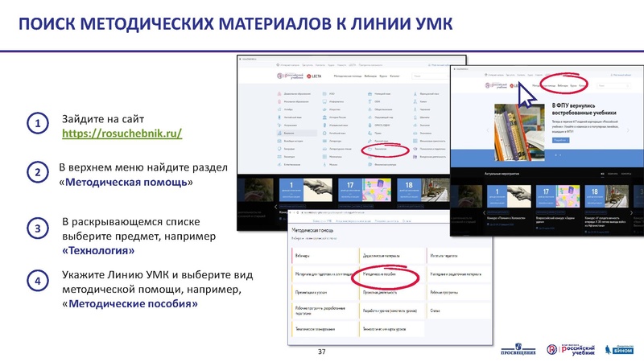
Task: Select Технология in the subject list
Action: pyautogui.click(x=380, y=149)
